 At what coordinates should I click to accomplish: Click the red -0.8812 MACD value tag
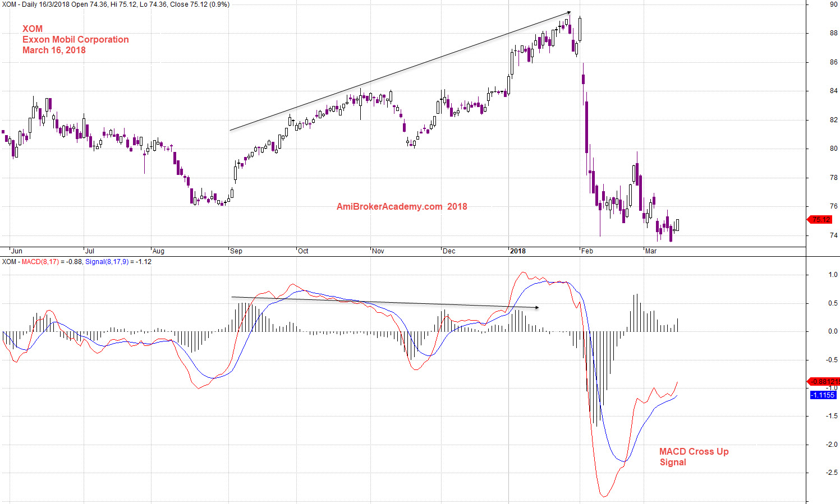point(823,382)
